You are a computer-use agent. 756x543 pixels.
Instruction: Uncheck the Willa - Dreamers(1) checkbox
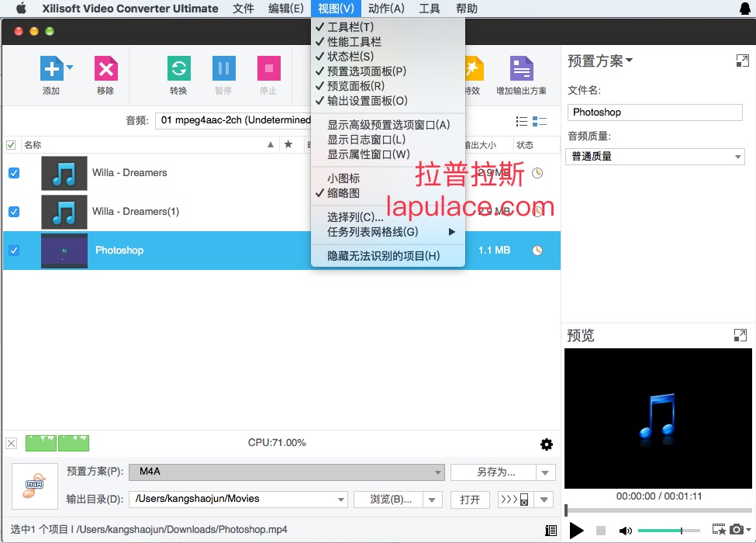(13, 212)
